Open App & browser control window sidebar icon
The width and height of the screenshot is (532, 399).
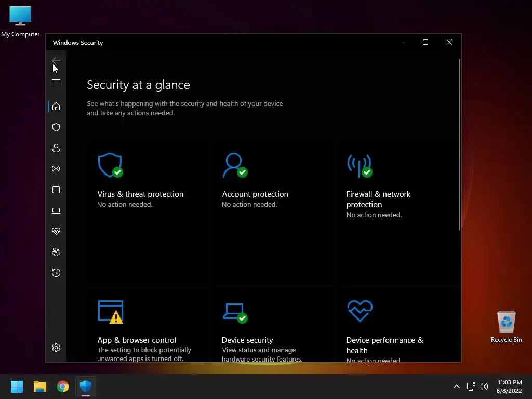tap(56, 190)
